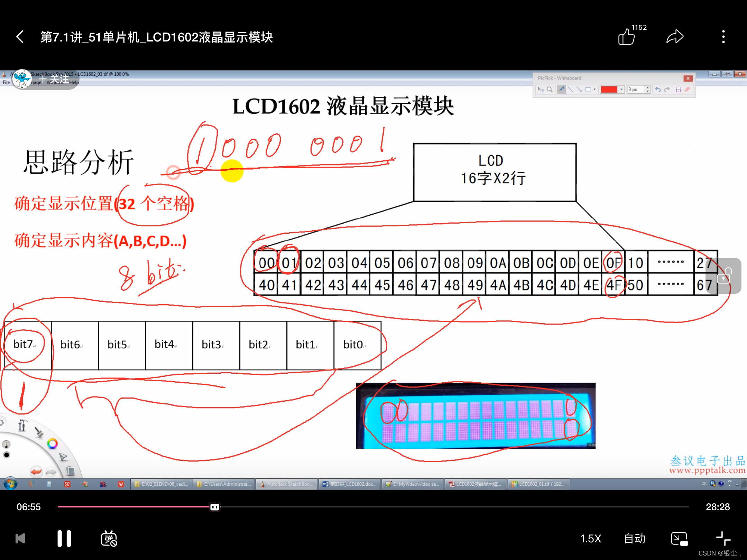The image size is (747, 560).
Task: Click the blue help tray icon
Action: tap(721, 484)
